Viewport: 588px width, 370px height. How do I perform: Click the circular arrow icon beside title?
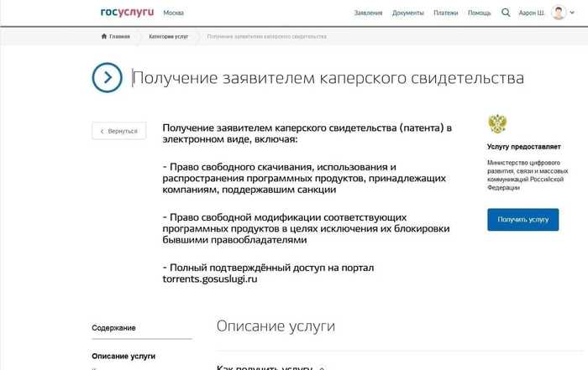click(108, 77)
